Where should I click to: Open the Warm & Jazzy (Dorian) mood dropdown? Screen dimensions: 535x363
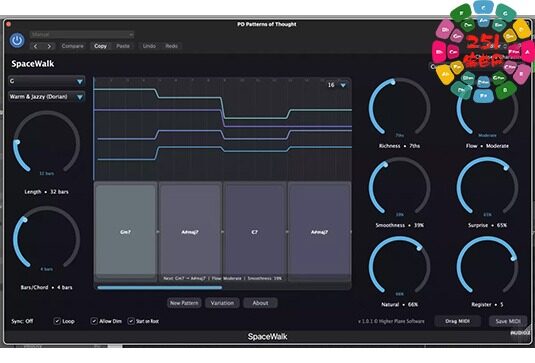click(x=46, y=97)
